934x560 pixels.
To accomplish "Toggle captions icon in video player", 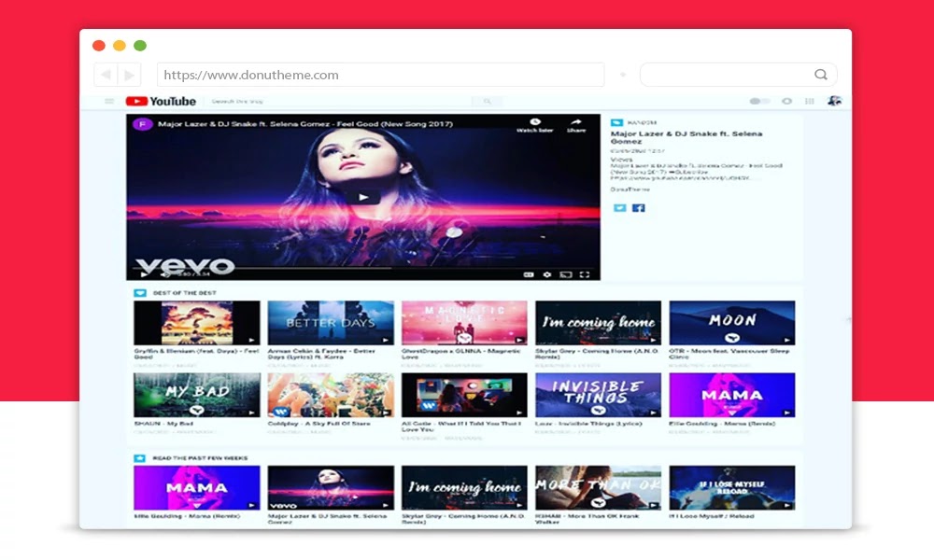I will coord(528,274).
